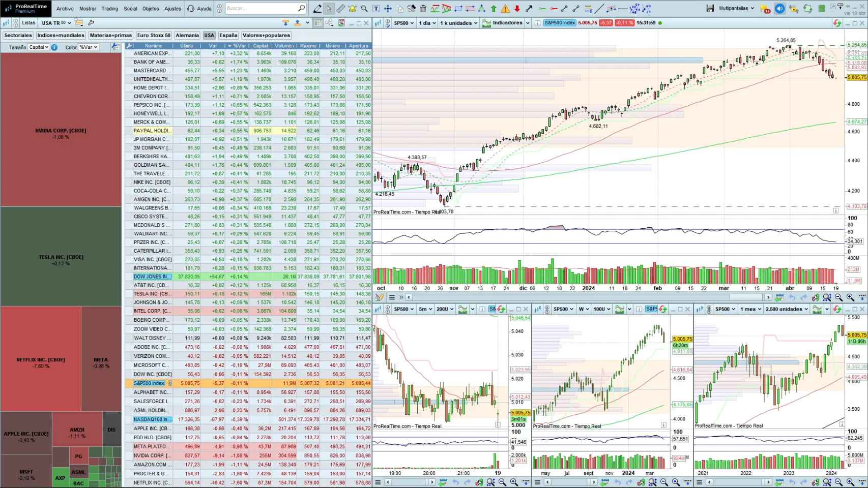
Task: Select the España list button
Action: (x=228, y=36)
